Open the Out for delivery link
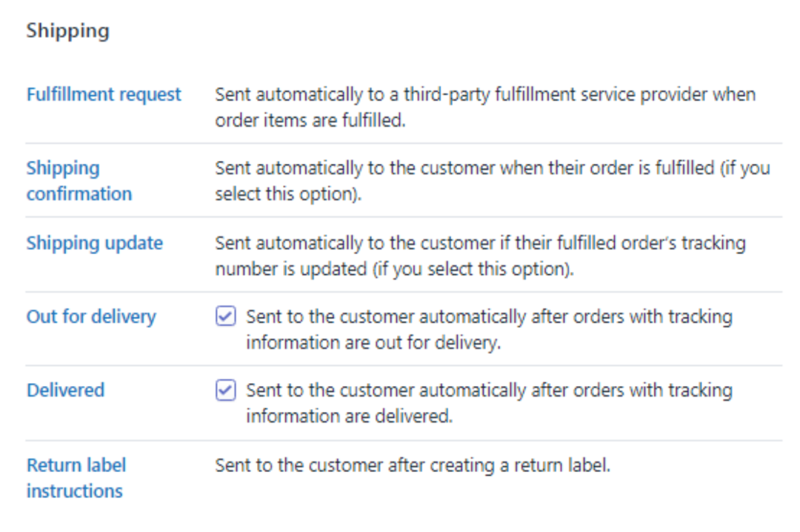Image resolution: width=800 pixels, height=532 pixels. point(91,316)
